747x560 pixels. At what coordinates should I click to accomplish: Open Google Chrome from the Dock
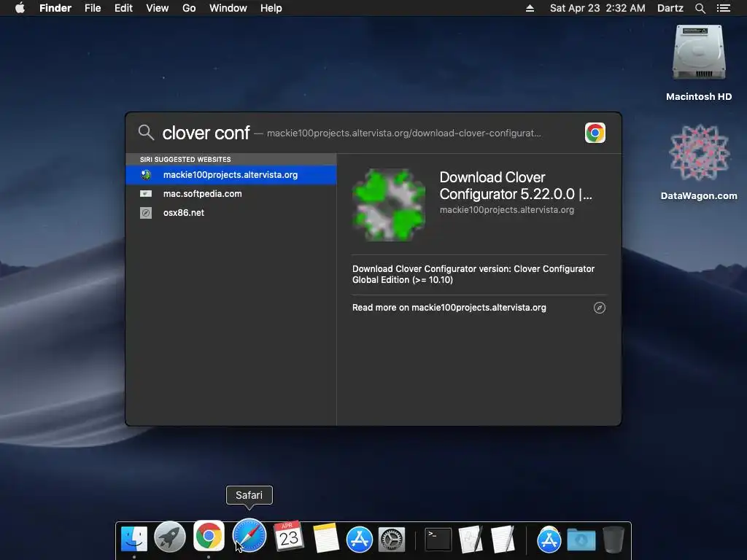pyautogui.click(x=209, y=536)
